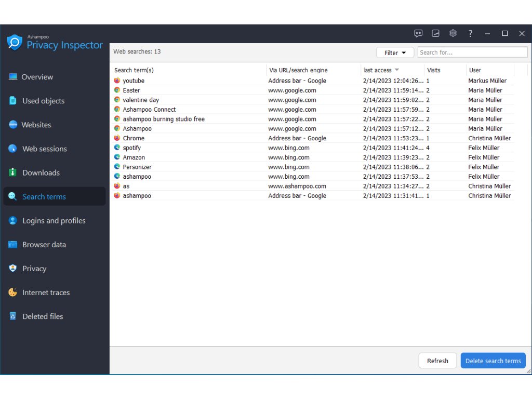Select the Search terms sidebar entry

point(54,196)
